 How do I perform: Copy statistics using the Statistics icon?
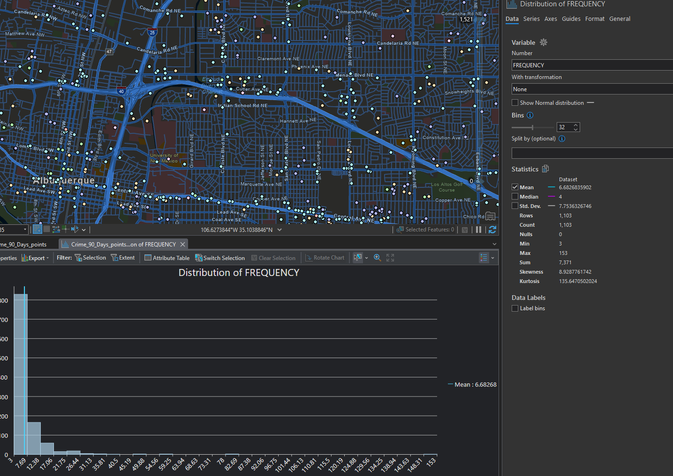coord(545,169)
